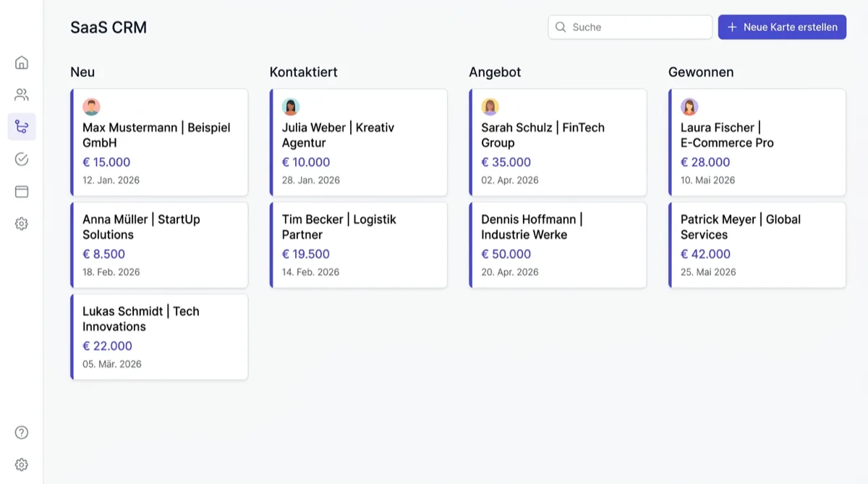Click the € 50.000 amount
This screenshot has width=868, height=484.
(506, 255)
